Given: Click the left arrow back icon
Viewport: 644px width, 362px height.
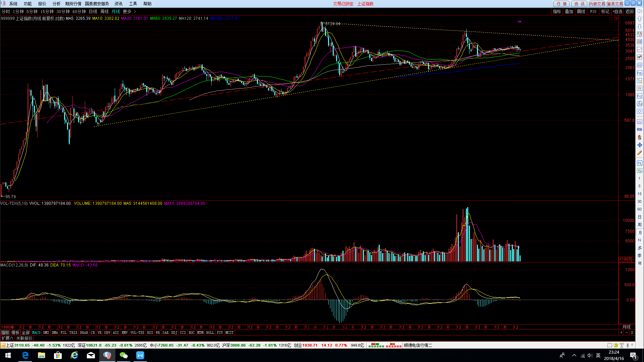Looking at the screenshot, I should [639, 11].
